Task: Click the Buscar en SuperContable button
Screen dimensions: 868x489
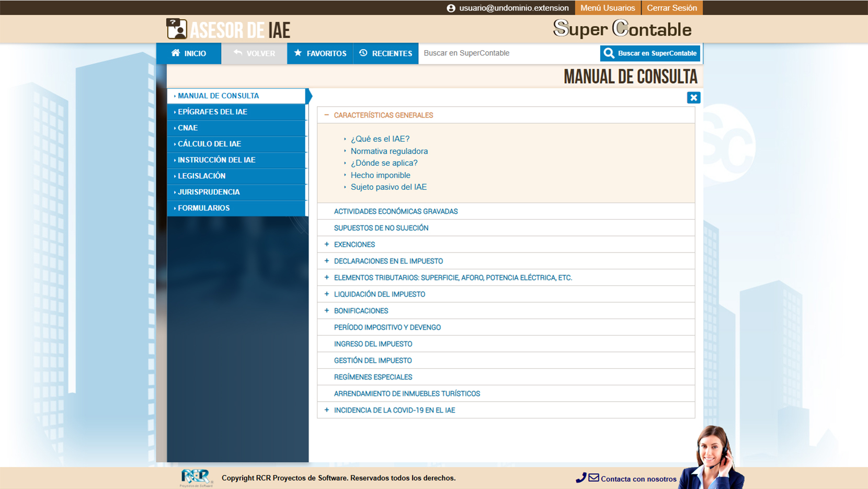Action: [650, 53]
